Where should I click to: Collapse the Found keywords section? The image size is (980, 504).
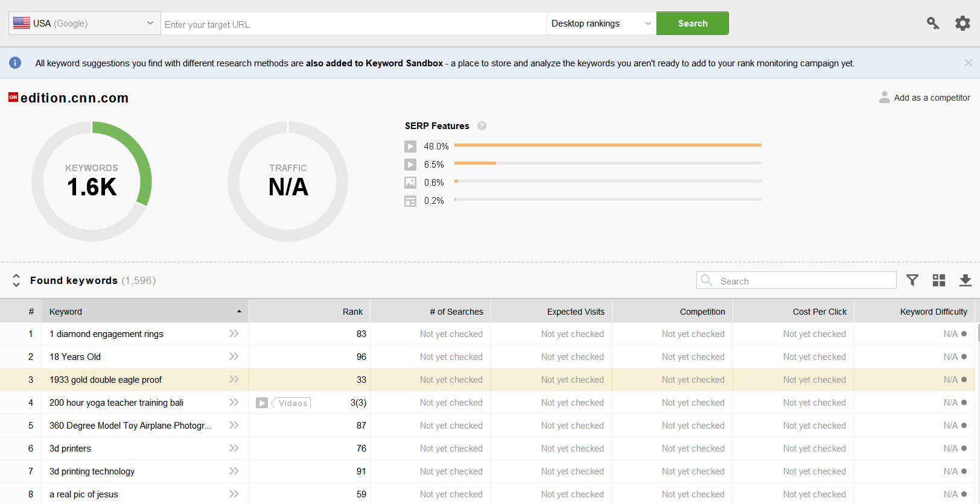pos(16,280)
